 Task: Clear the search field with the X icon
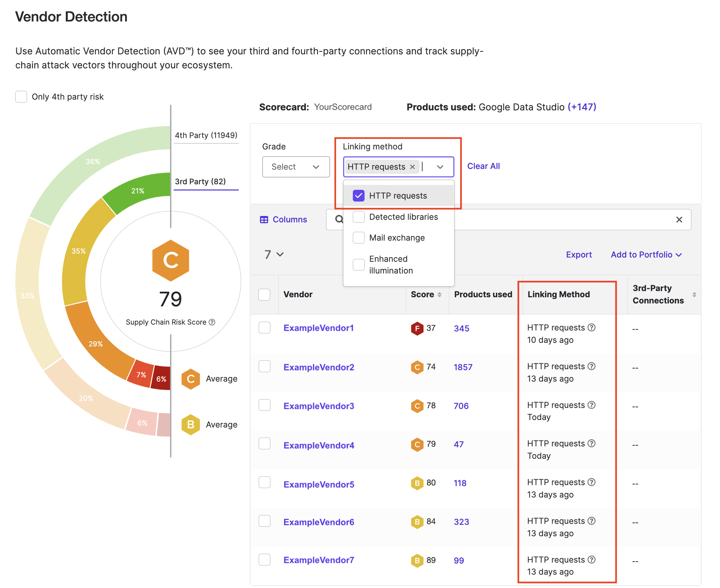[x=679, y=219]
